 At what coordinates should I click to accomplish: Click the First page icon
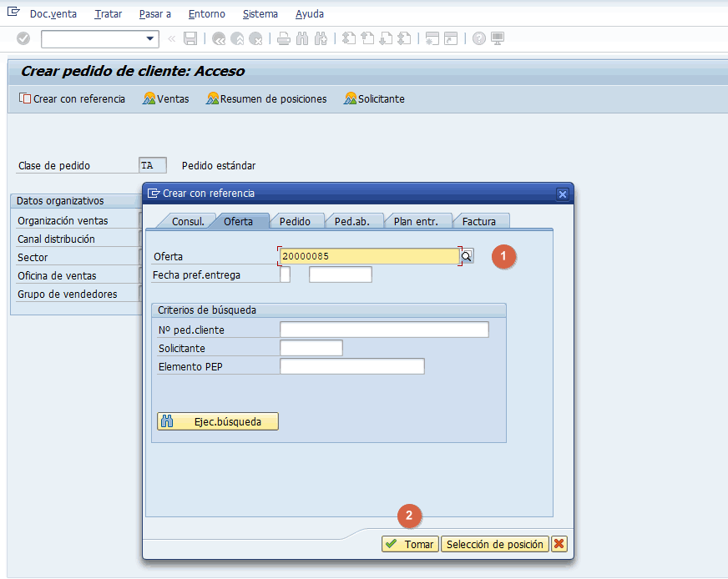tap(349, 38)
